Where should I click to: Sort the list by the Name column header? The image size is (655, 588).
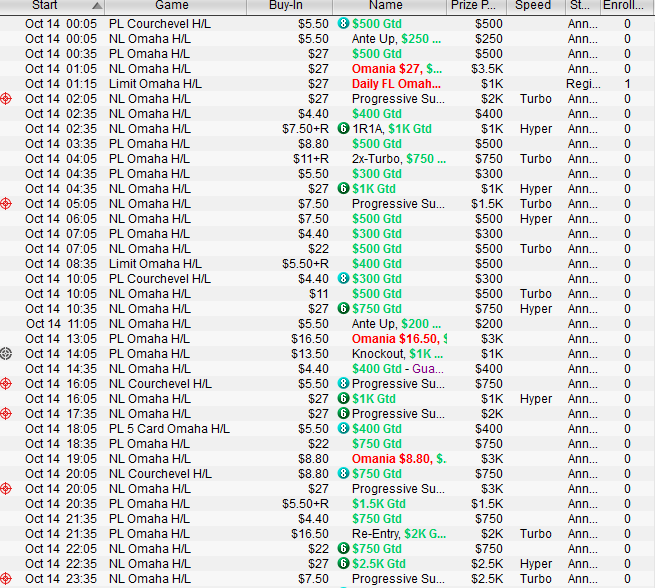tap(389, 6)
